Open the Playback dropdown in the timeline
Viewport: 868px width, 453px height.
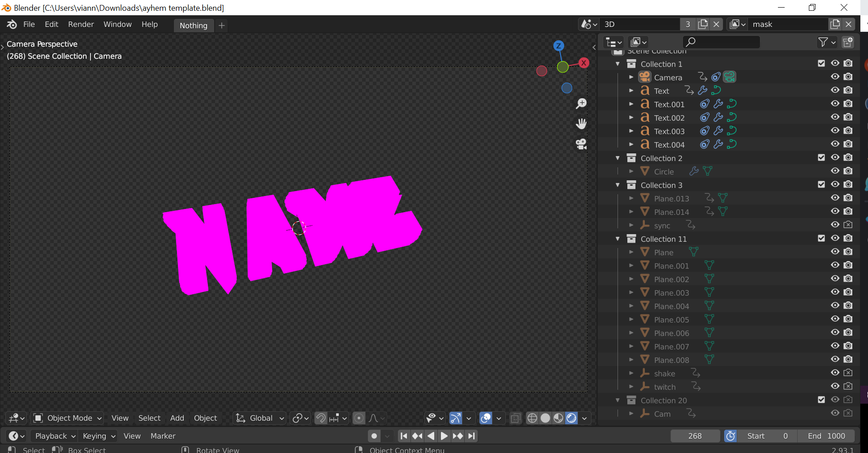[55, 436]
